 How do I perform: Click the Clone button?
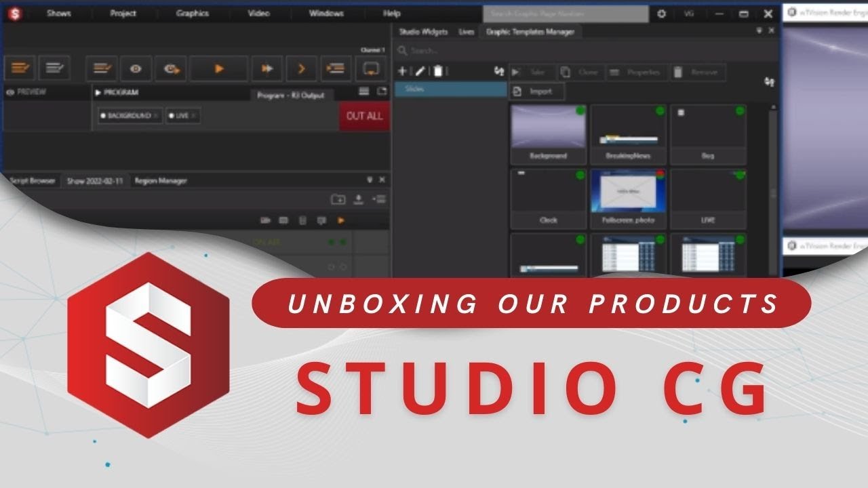(580, 73)
